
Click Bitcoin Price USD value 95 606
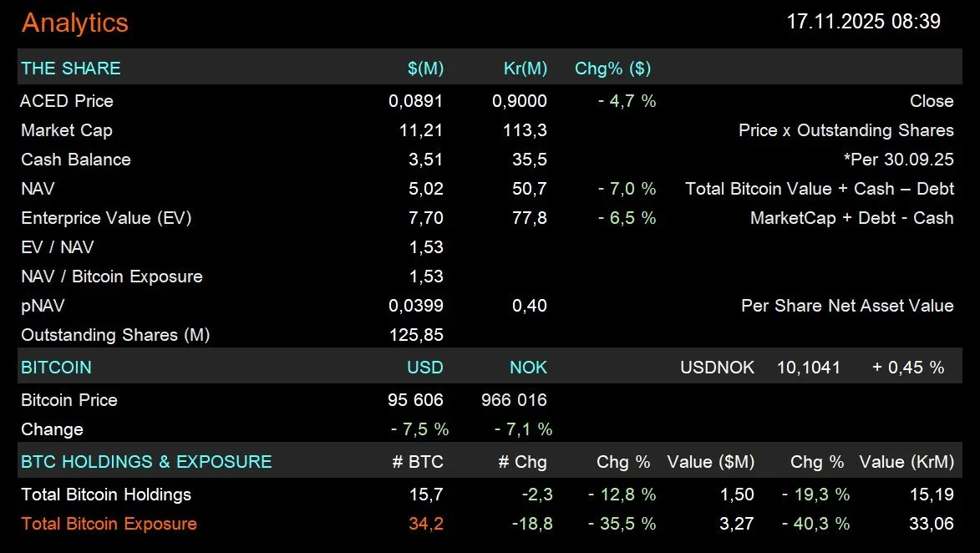[415, 400]
